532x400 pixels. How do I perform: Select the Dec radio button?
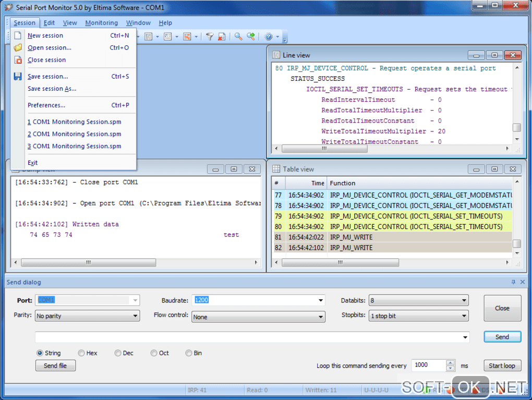click(118, 353)
